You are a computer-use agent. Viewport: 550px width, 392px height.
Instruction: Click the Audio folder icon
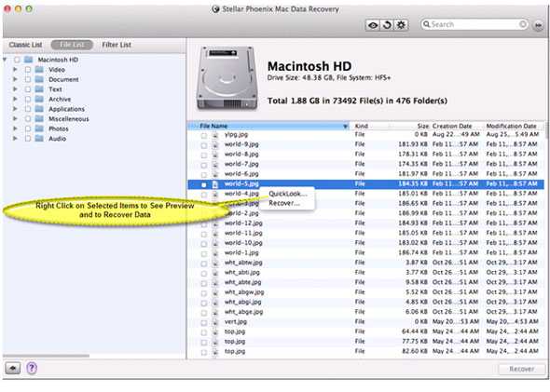coord(40,139)
